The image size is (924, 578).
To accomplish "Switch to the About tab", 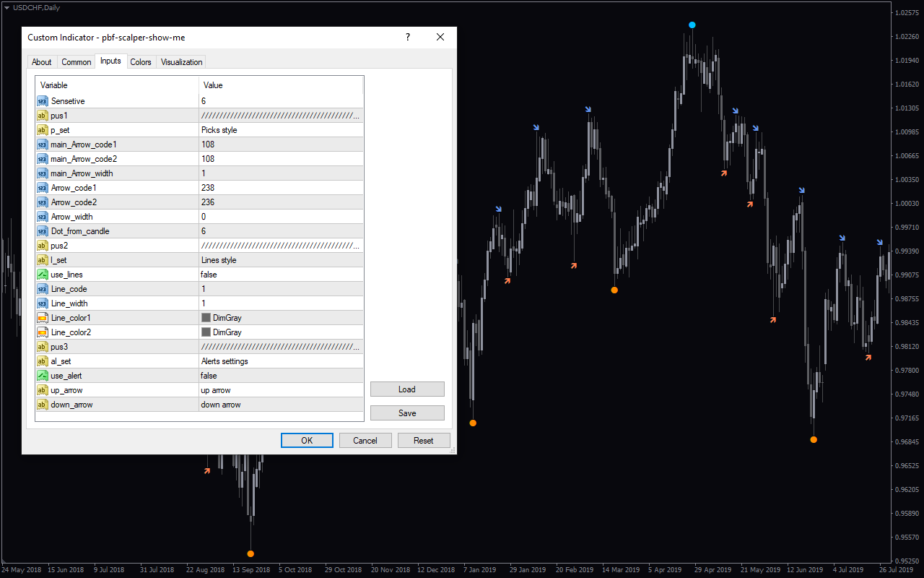I will 42,62.
